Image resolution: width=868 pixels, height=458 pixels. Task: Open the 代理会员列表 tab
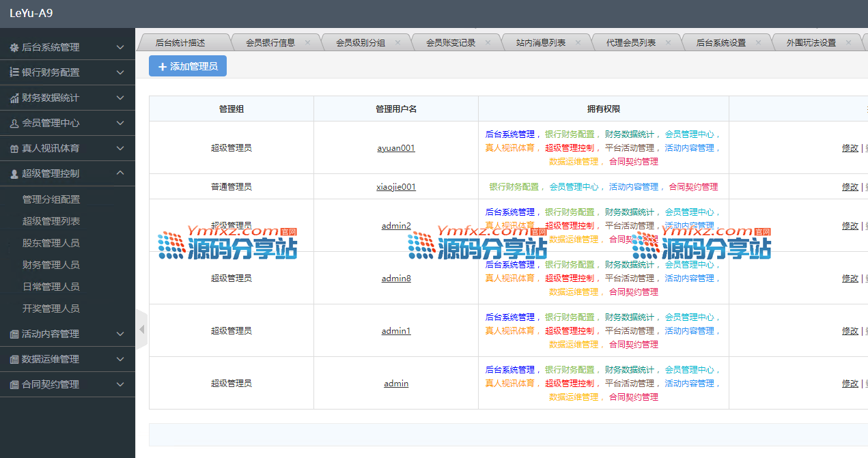tap(630, 42)
